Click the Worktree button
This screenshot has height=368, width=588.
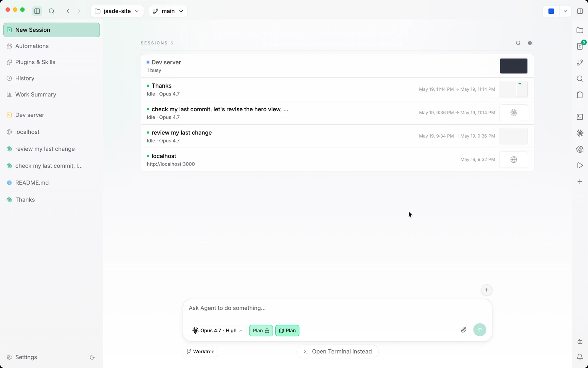200,352
